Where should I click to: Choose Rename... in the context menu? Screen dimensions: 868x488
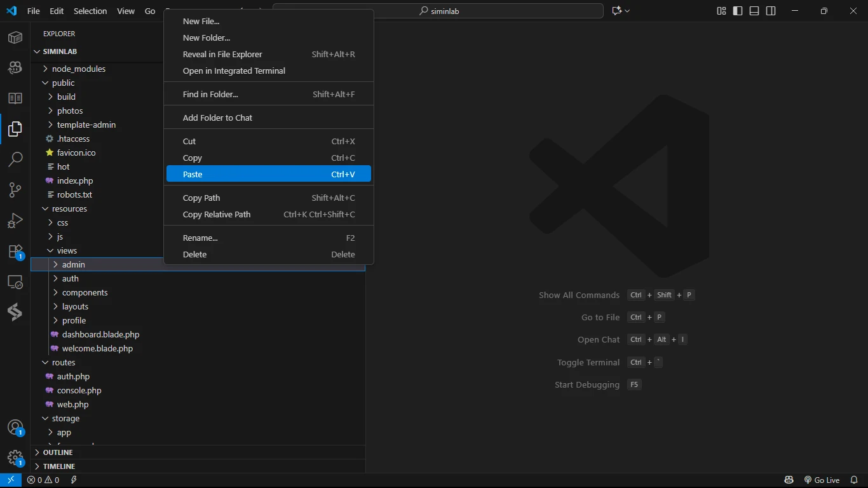200,238
